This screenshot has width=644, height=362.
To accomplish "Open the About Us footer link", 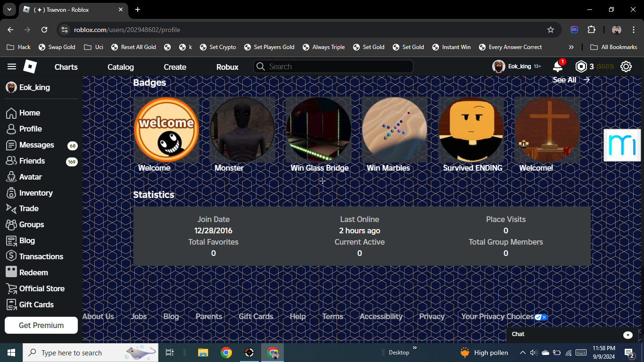I will [x=98, y=316].
